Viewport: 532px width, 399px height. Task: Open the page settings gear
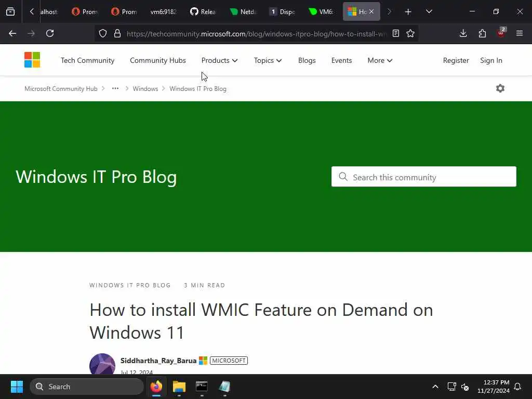point(500,88)
